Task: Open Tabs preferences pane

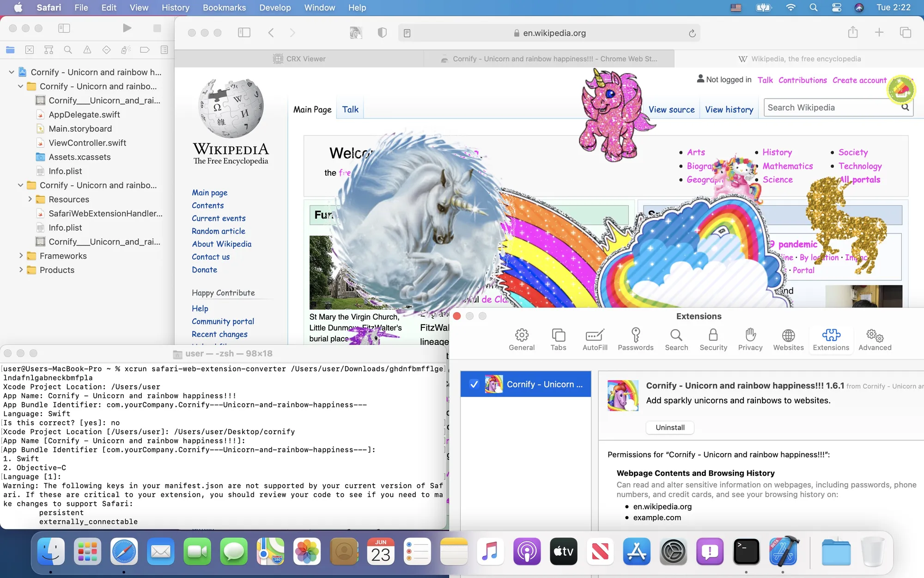Action: 558,340
